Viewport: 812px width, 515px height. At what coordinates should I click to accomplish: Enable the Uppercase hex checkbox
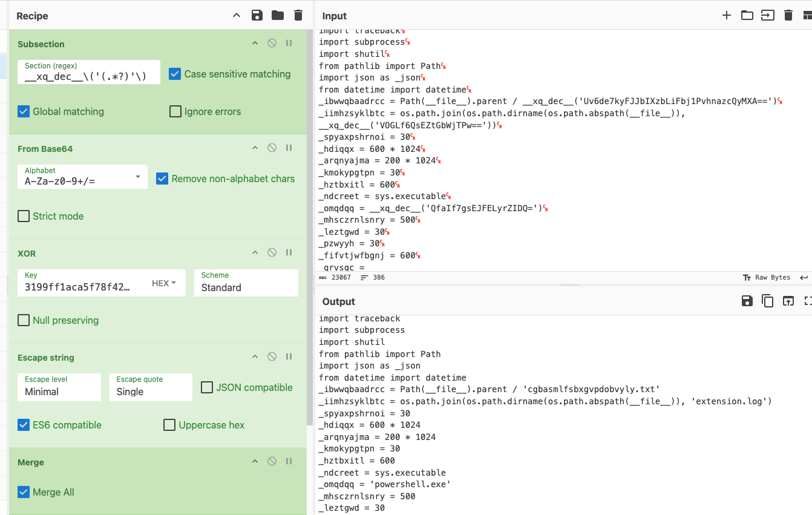click(x=169, y=425)
